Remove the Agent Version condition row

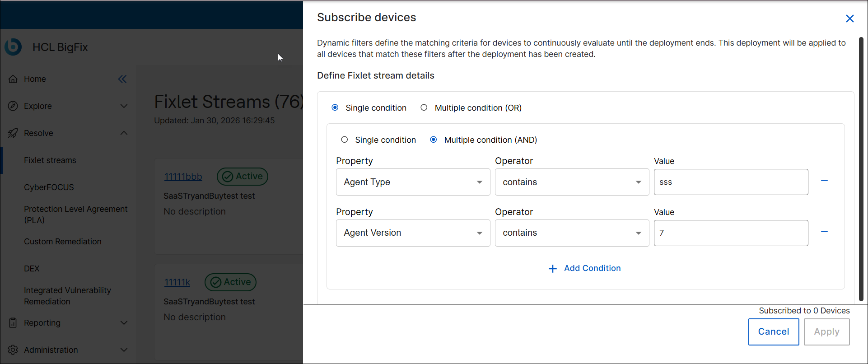point(824,232)
